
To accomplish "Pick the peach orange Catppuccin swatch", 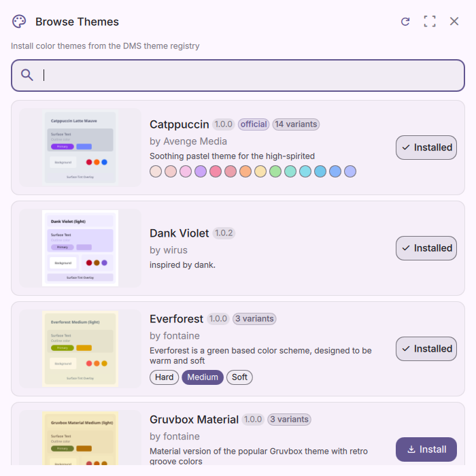I will 245,171.
